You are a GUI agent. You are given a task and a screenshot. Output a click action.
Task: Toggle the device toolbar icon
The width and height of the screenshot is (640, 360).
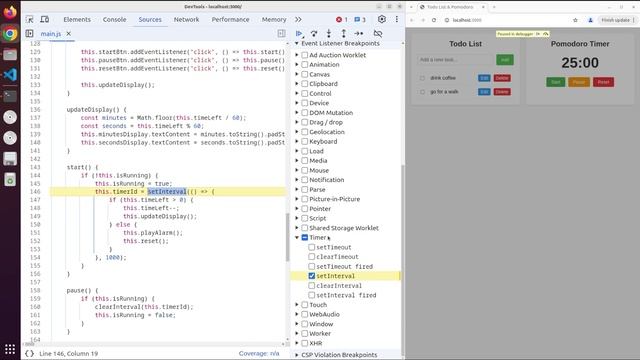[44, 20]
